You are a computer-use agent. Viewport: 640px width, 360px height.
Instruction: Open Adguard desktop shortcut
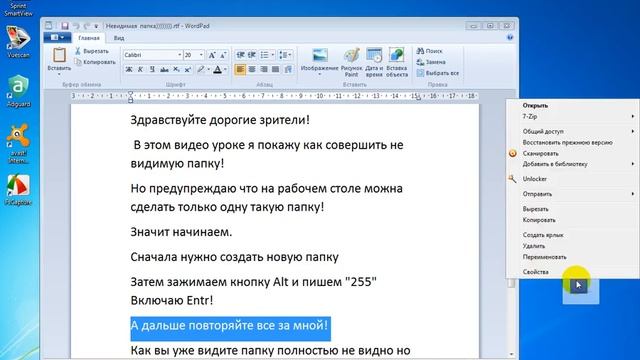pos(18,91)
